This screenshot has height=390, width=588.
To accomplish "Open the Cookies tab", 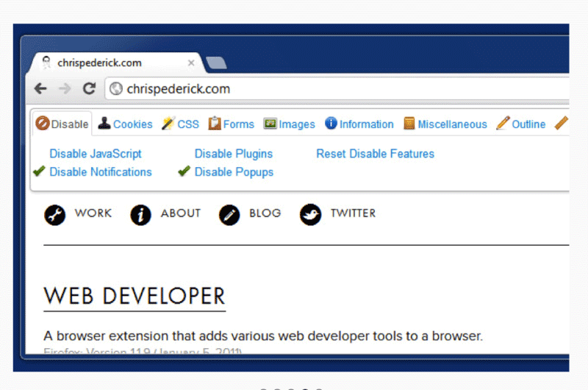I will pyautogui.click(x=125, y=124).
